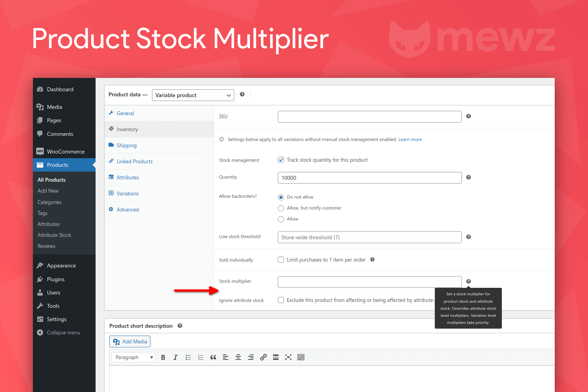588x392 pixels.
Task: Click the Italic formatting icon
Action: pos(175,357)
